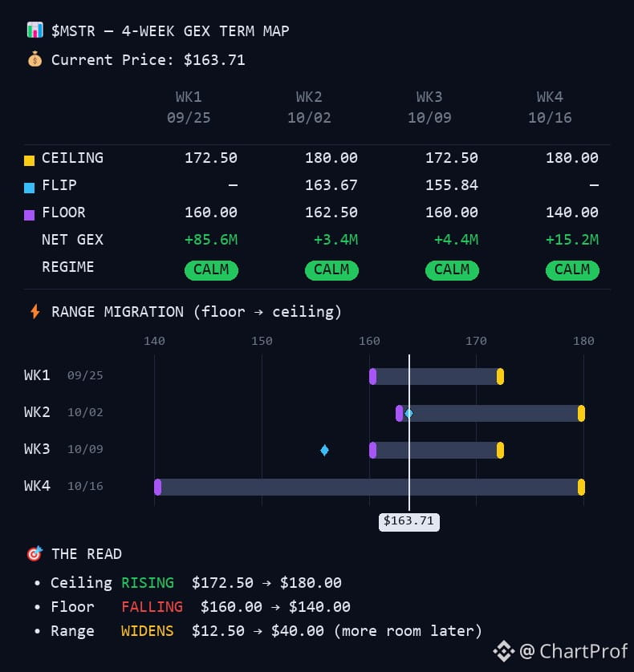Click the WK1 CALM regime badge

click(x=211, y=270)
